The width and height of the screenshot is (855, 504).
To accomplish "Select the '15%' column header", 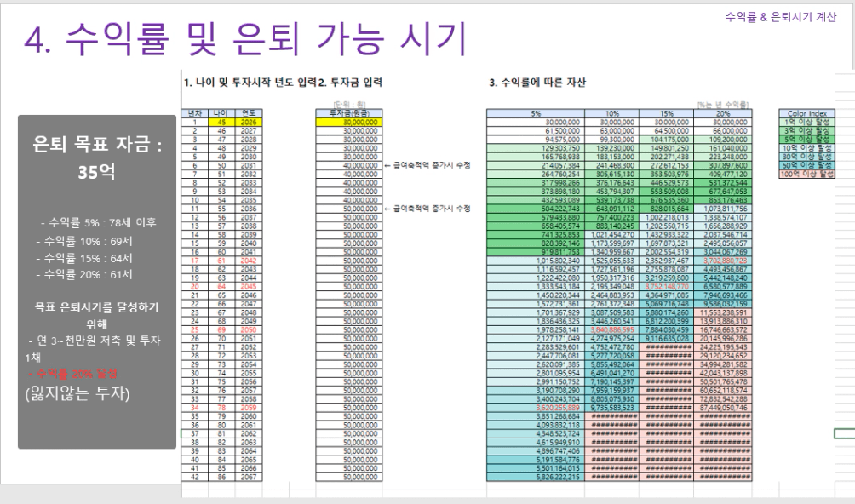I will 666,113.
